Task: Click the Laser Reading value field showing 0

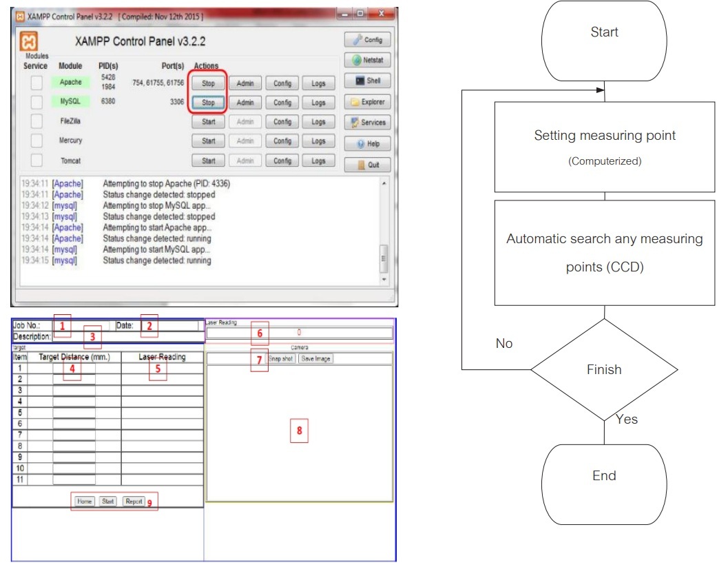Action: (300, 333)
